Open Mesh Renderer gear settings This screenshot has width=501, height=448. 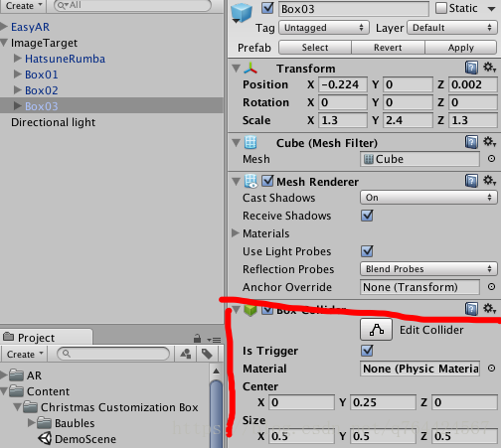pos(489,181)
